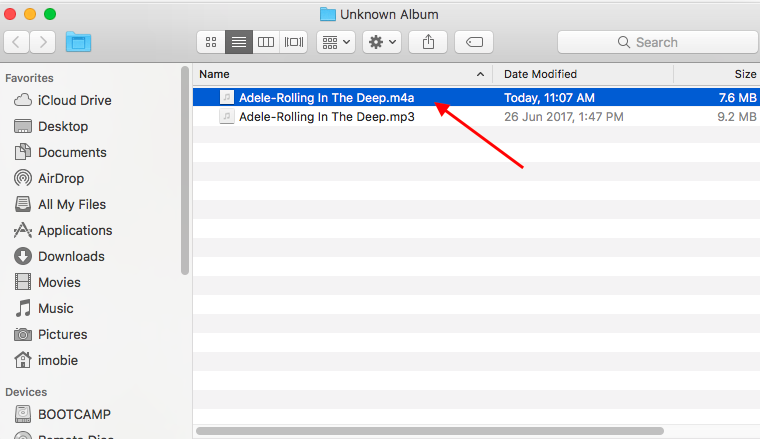Click the iCloud Drive cloud icon

(x=23, y=100)
